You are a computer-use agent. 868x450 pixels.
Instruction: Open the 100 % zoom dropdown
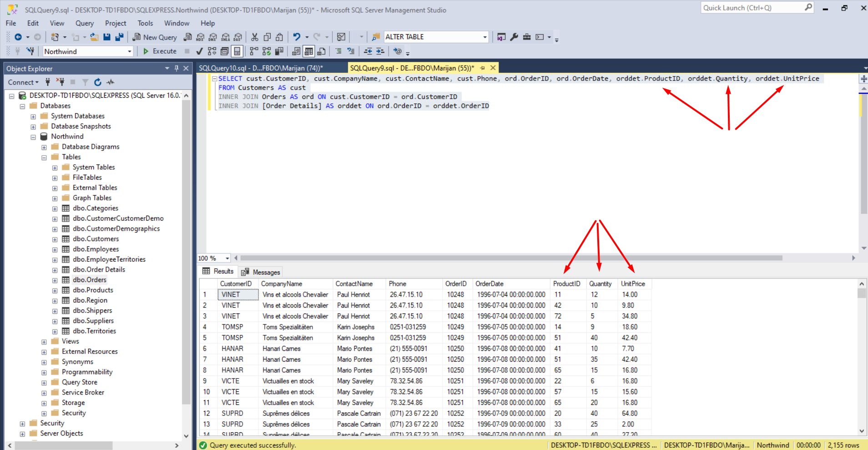point(227,258)
